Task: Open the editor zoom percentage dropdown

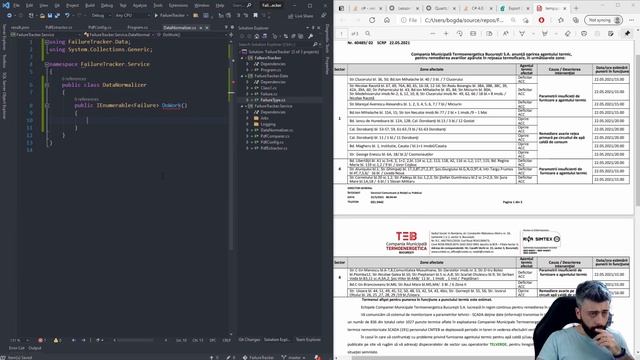Action: point(20,340)
